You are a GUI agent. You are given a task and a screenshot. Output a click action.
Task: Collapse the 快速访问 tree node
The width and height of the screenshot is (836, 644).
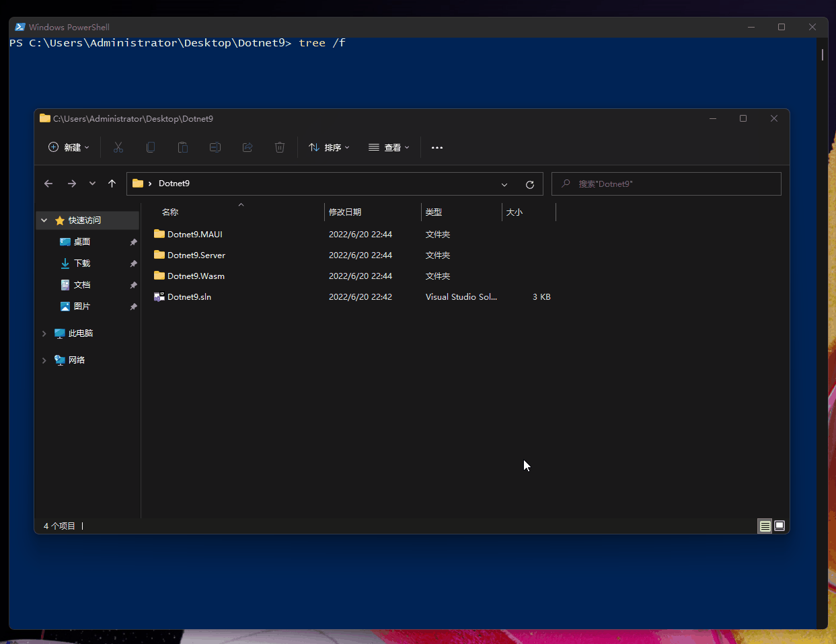(44, 220)
